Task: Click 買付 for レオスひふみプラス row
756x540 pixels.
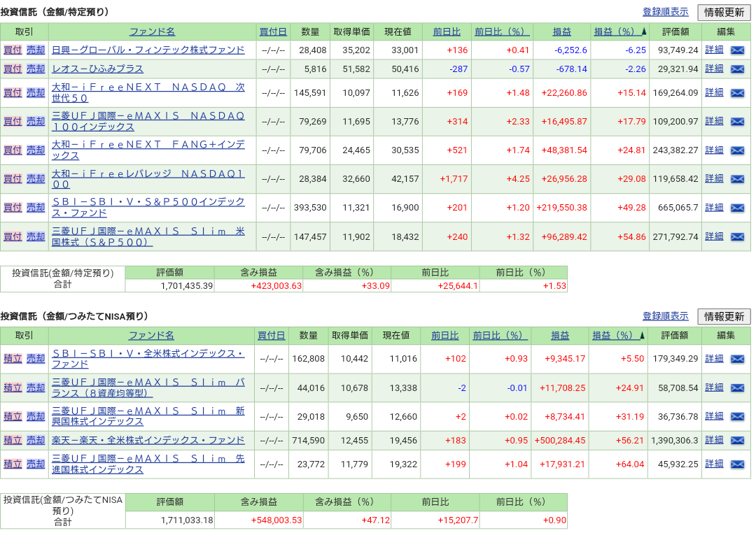Action: (13, 69)
